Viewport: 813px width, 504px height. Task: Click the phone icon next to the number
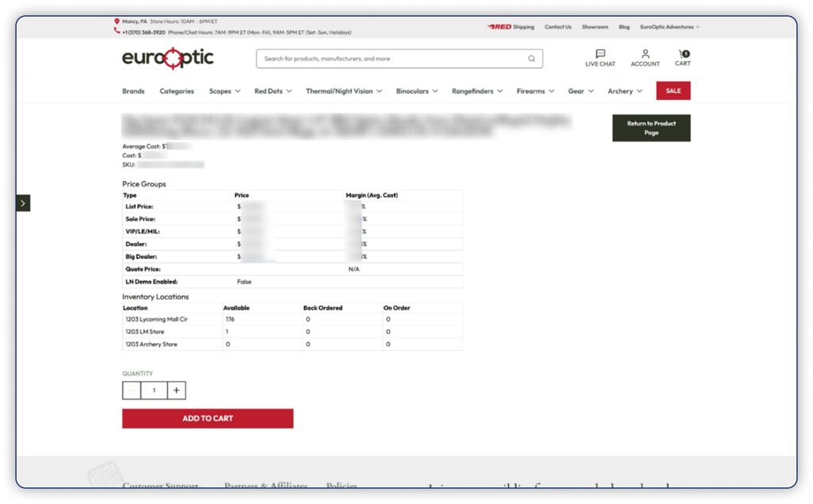(x=114, y=33)
